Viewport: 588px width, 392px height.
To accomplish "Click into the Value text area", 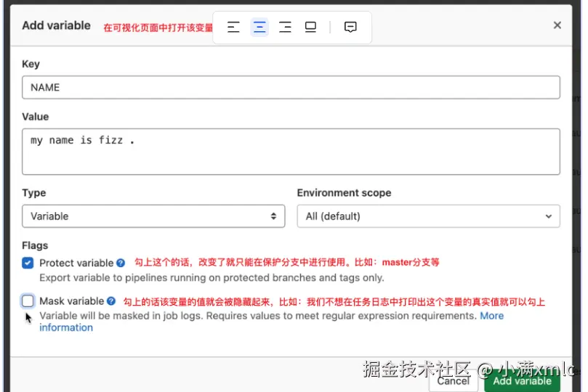I will pyautogui.click(x=291, y=152).
